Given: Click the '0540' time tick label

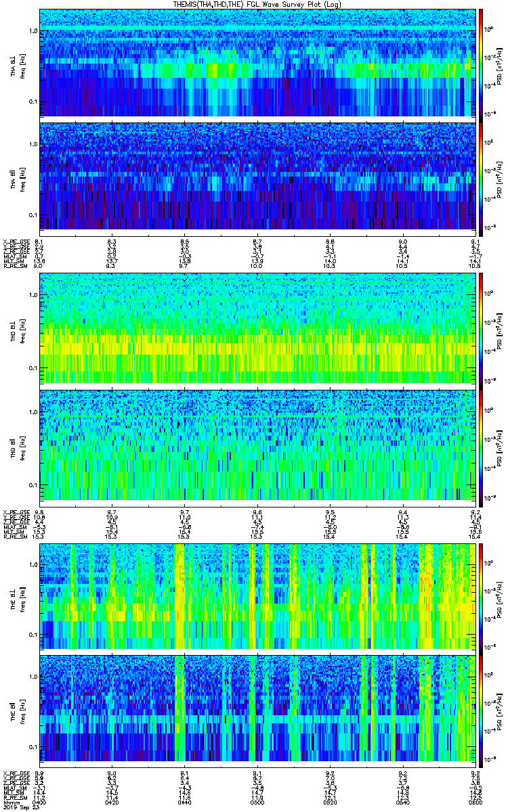Looking at the screenshot, I should point(402,801).
